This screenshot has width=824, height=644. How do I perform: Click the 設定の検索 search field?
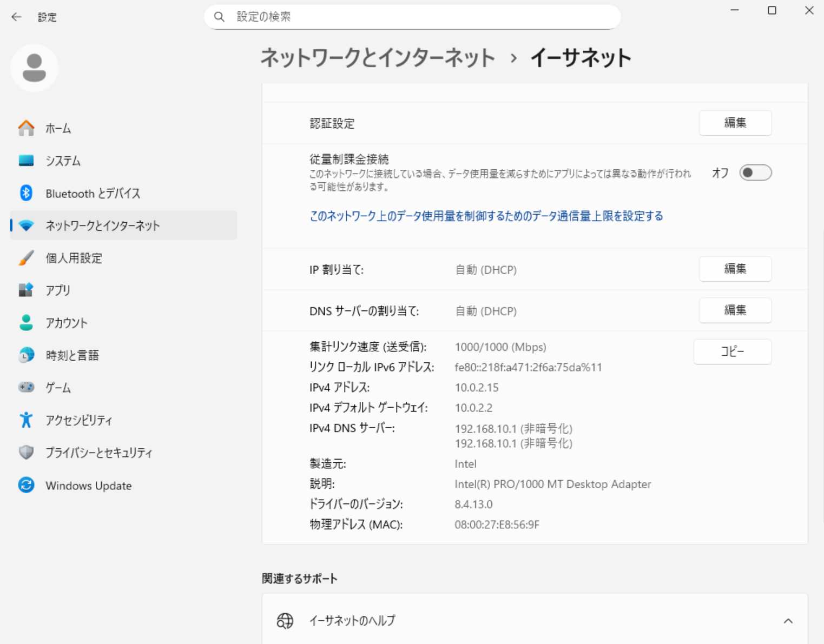[422, 17]
